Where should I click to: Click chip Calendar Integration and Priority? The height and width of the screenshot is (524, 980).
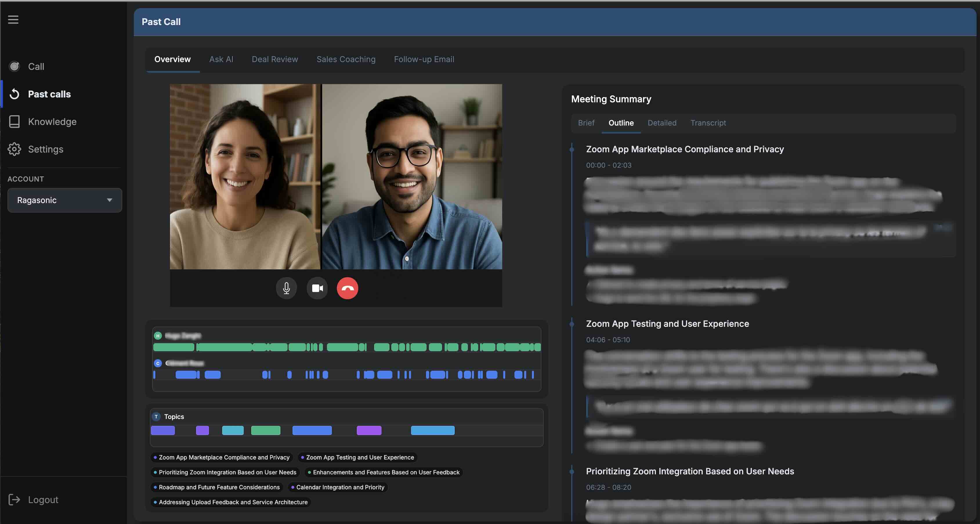click(338, 487)
